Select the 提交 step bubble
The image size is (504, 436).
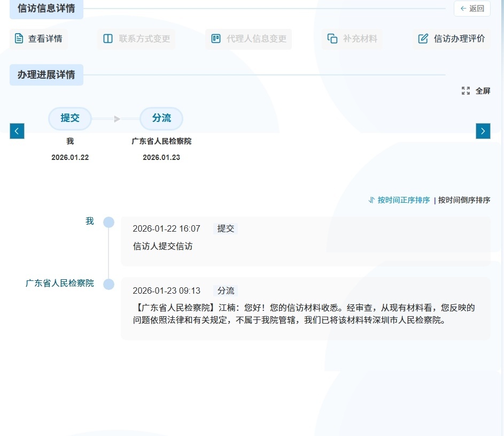[70, 118]
